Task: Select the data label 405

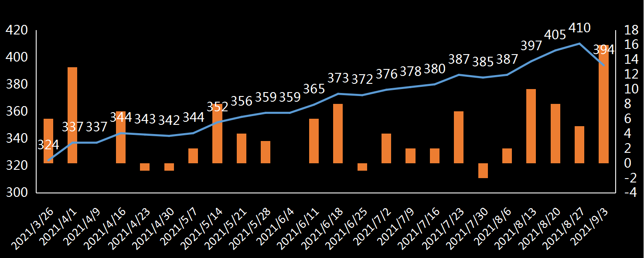Action: pyautogui.click(x=555, y=34)
